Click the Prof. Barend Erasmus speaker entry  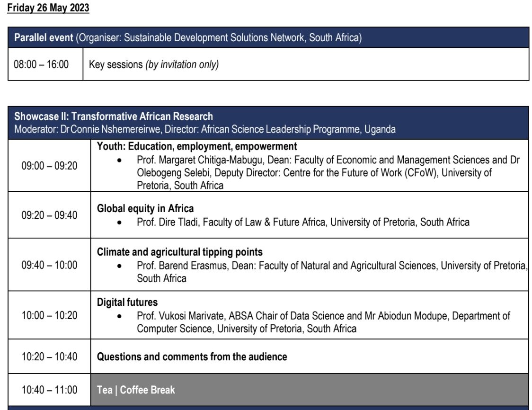[331, 266]
